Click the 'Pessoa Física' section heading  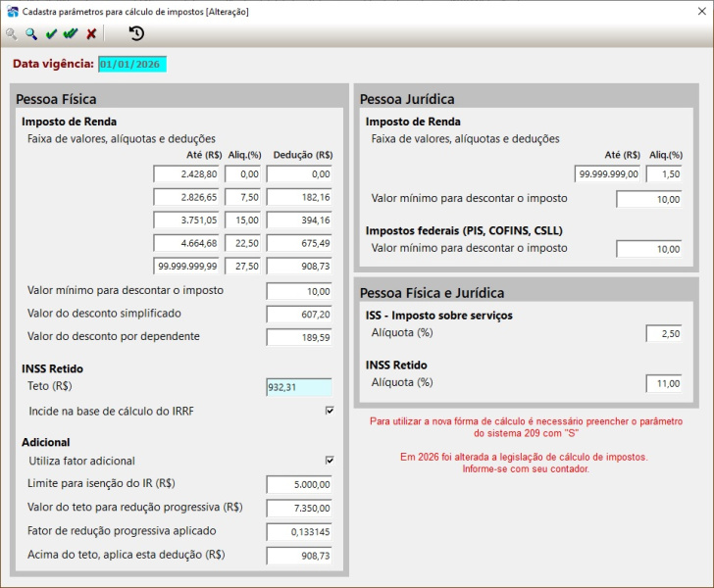pos(56,99)
